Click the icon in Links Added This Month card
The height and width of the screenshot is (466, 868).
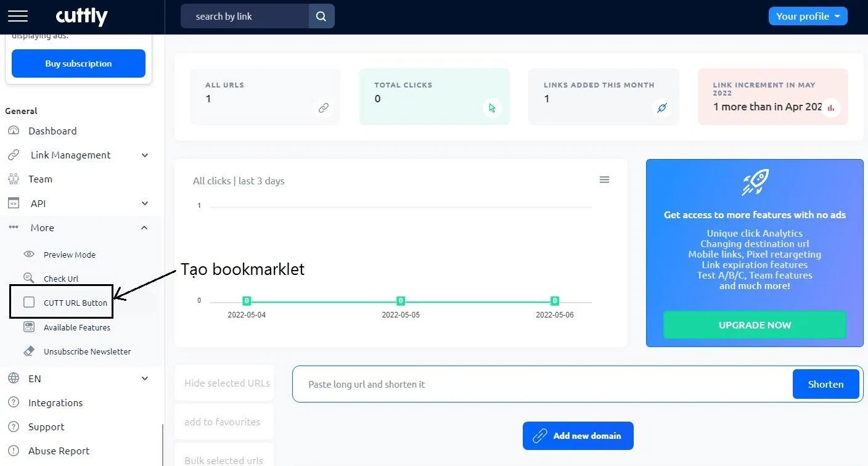point(661,108)
